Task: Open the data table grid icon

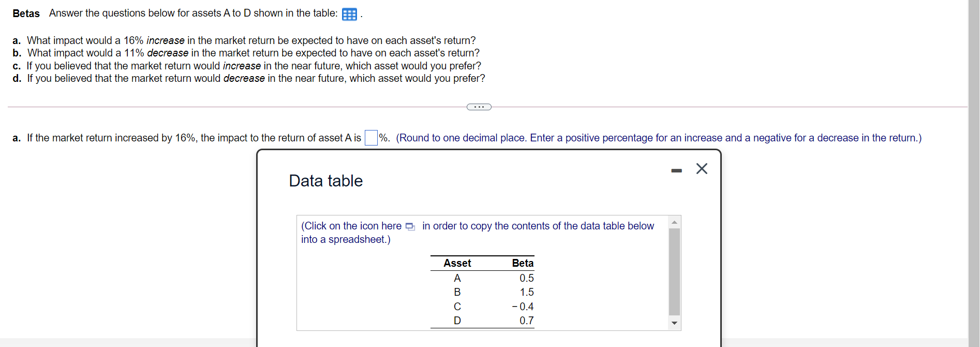Action: pos(349,14)
